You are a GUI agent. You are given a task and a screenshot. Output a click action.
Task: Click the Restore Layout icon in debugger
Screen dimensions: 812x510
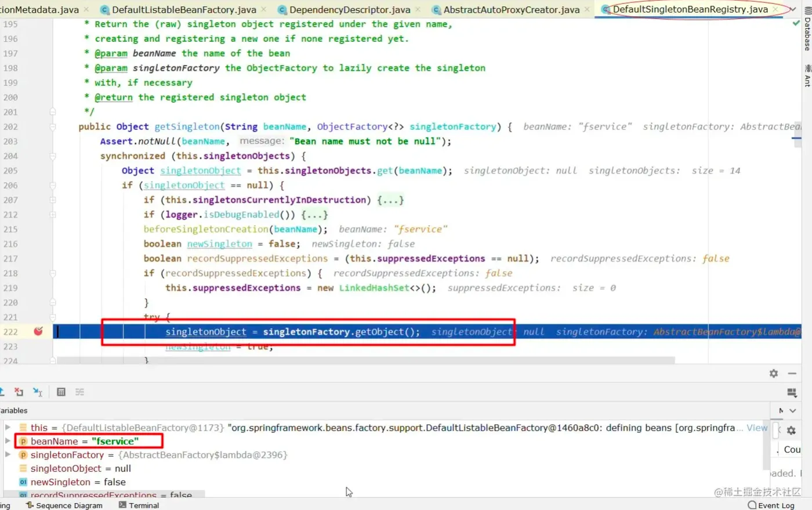tap(792, 393)
